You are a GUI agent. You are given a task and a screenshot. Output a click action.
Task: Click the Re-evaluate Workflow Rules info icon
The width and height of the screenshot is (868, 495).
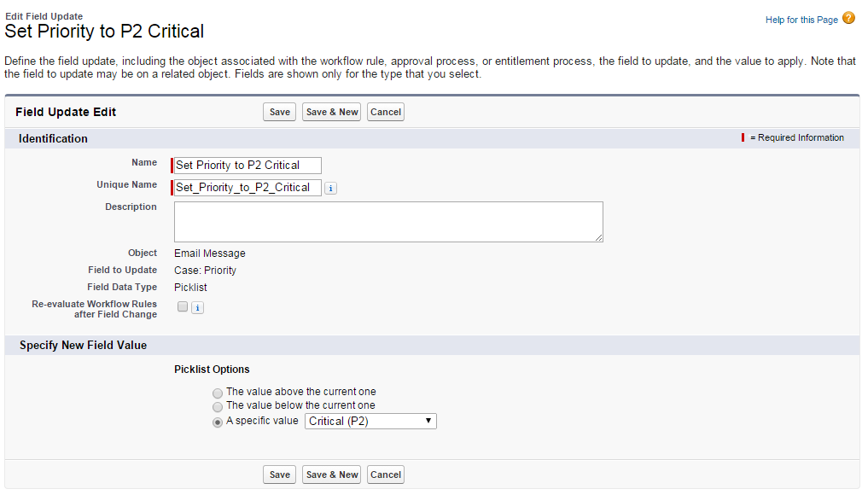pos(197,308)
